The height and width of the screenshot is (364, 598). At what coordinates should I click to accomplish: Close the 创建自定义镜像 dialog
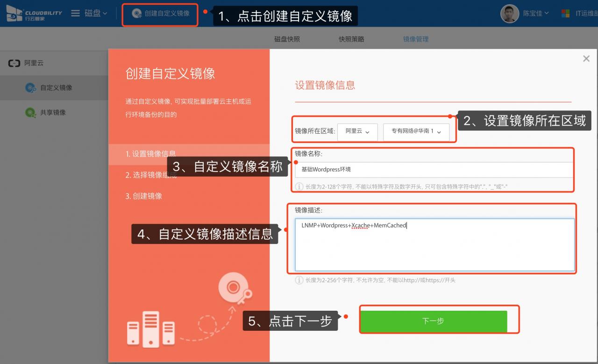tap(586, 59)
